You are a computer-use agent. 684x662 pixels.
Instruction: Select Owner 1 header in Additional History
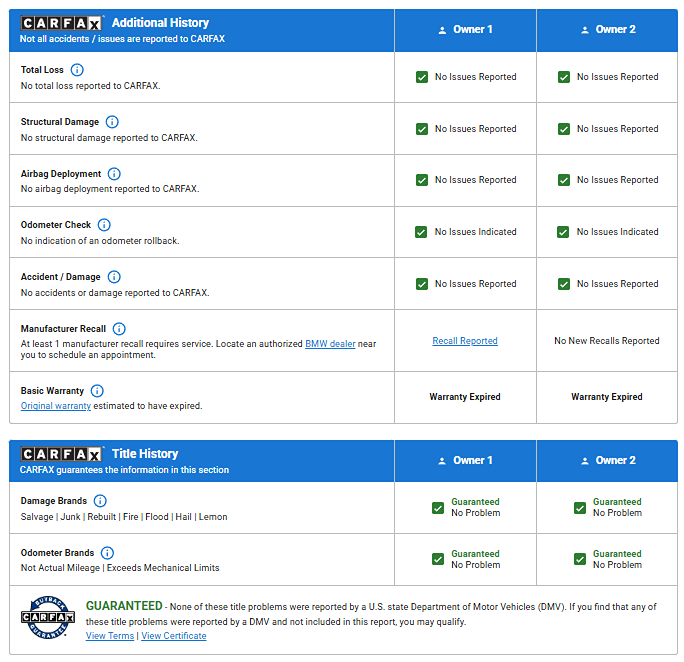(x=465, y=30)
